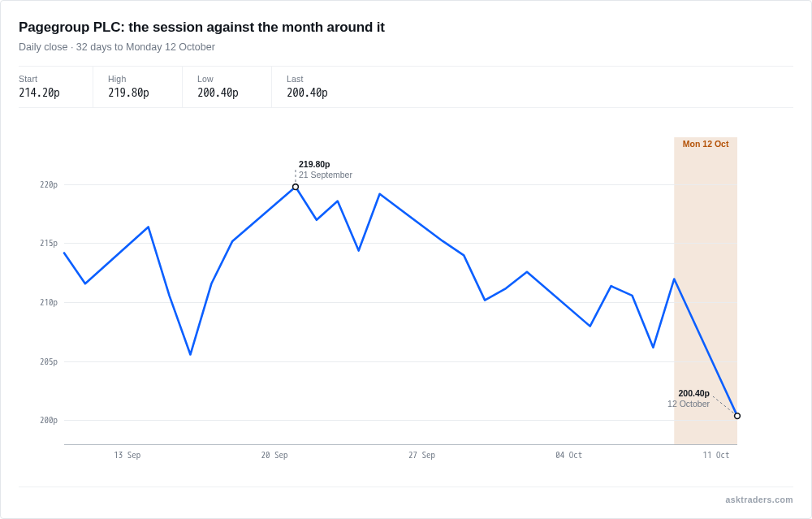
Task: Click the 11 Oct x-axis label
Action: 715,456
